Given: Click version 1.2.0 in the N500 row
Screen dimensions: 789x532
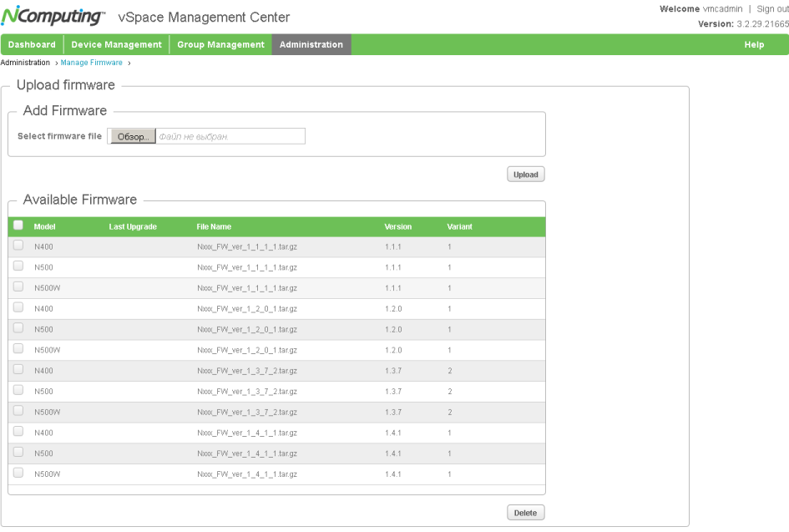Looking at the screenshot, I should coord(393,329).
